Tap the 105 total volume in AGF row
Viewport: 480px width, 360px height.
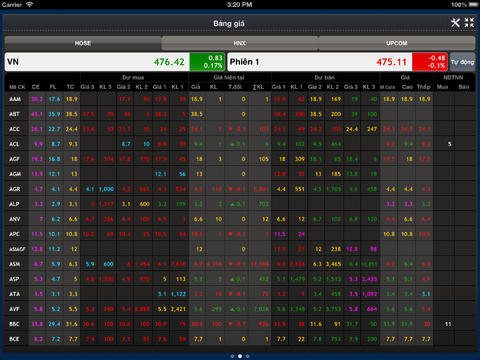click(264, 159)
